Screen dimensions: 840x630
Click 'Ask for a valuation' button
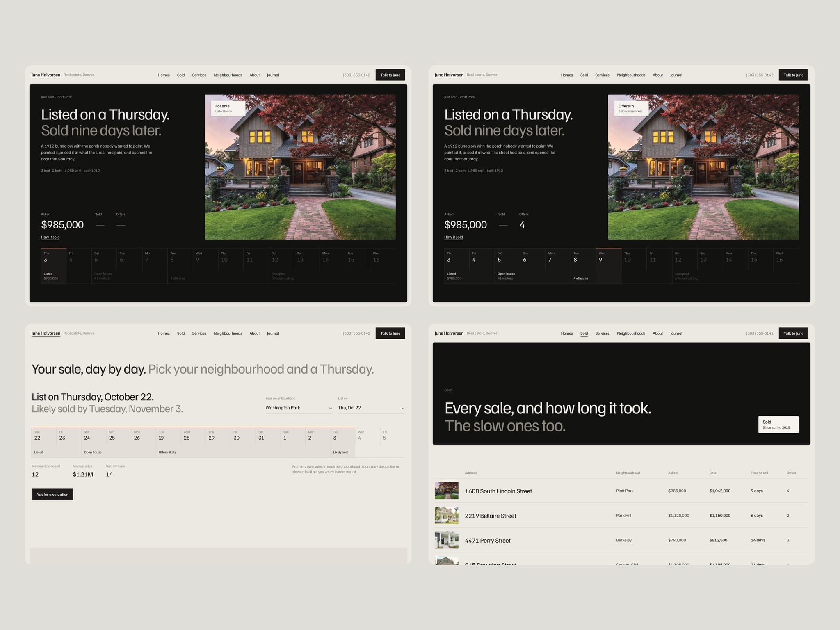point(52,495)
